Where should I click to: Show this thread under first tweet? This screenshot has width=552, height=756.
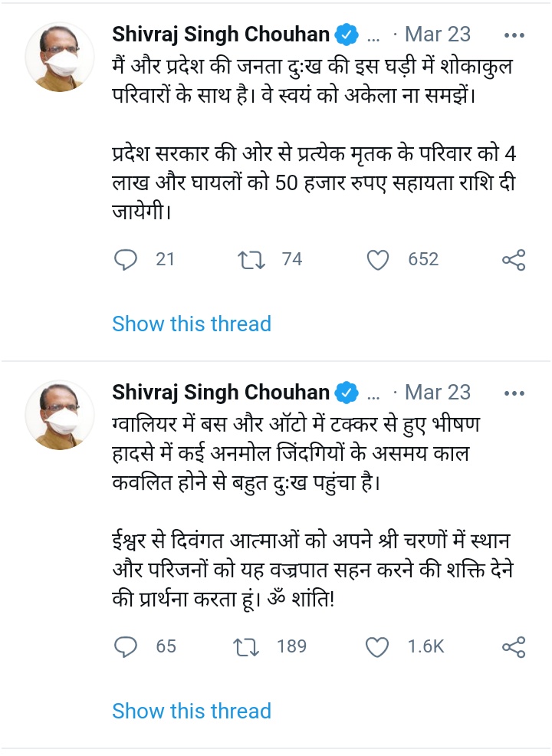[x=192, y=324]
